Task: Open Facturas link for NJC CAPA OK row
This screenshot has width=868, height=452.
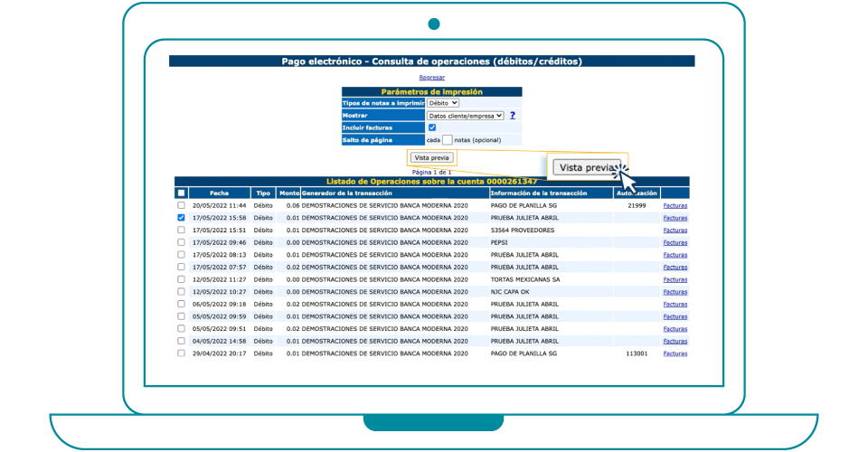Action: point(675,292)
